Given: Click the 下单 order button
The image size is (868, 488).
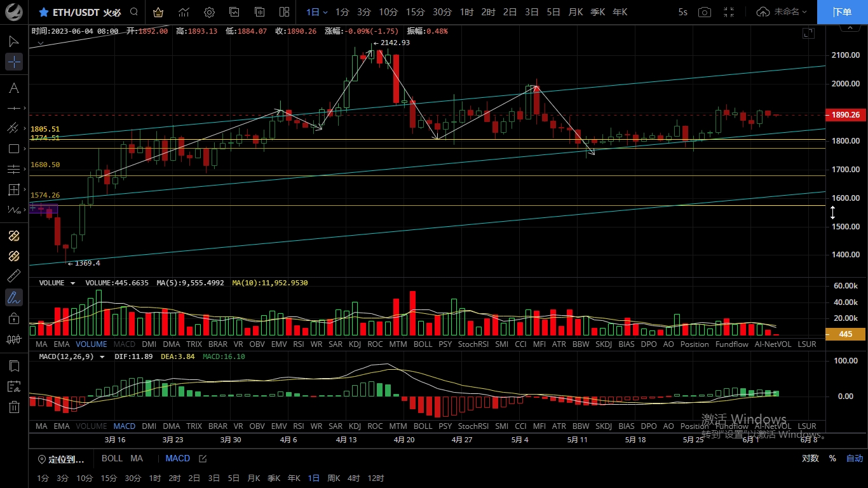Looking at the screenshot, I should coord(843,12).
